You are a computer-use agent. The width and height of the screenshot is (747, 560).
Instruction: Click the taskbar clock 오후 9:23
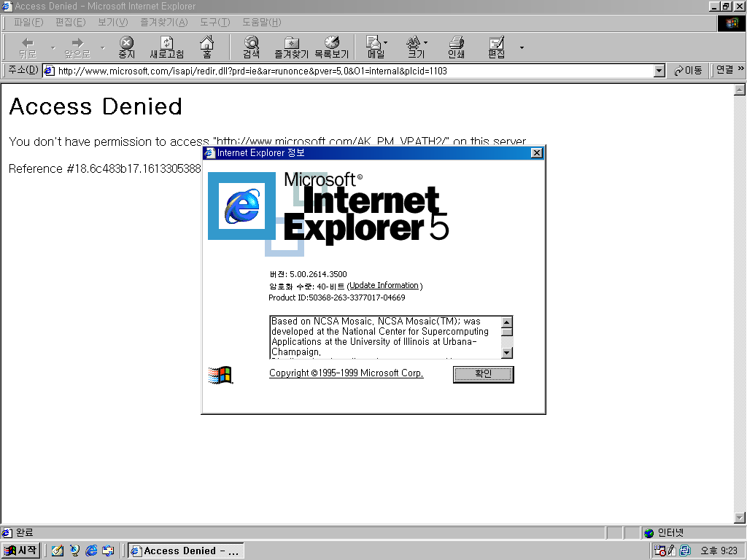[719, 551]
